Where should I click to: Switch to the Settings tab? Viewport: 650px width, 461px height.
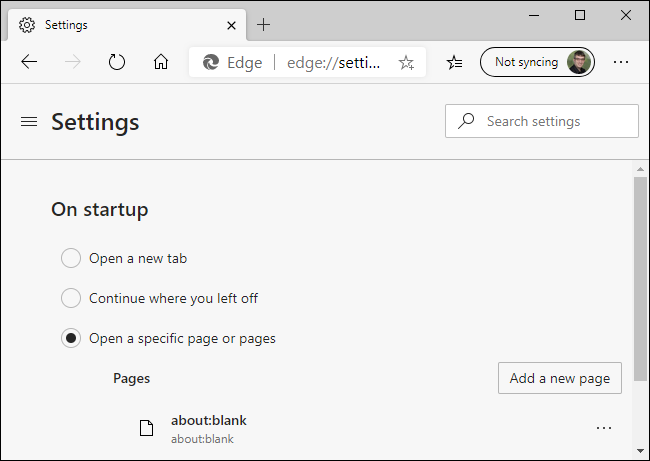point(120,24)
